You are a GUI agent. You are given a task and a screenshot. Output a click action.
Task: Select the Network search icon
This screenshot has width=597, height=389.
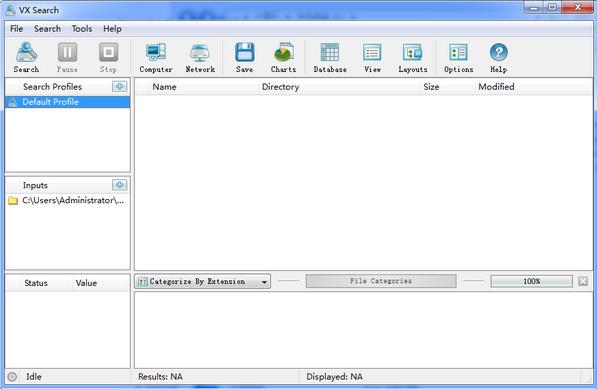[x=200, y=57]
